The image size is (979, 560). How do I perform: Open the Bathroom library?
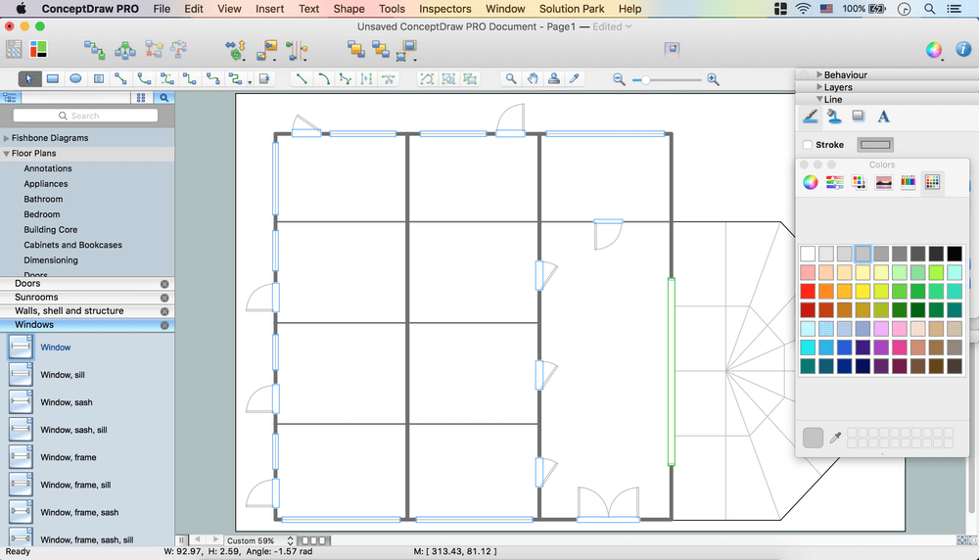pos(43,199)
